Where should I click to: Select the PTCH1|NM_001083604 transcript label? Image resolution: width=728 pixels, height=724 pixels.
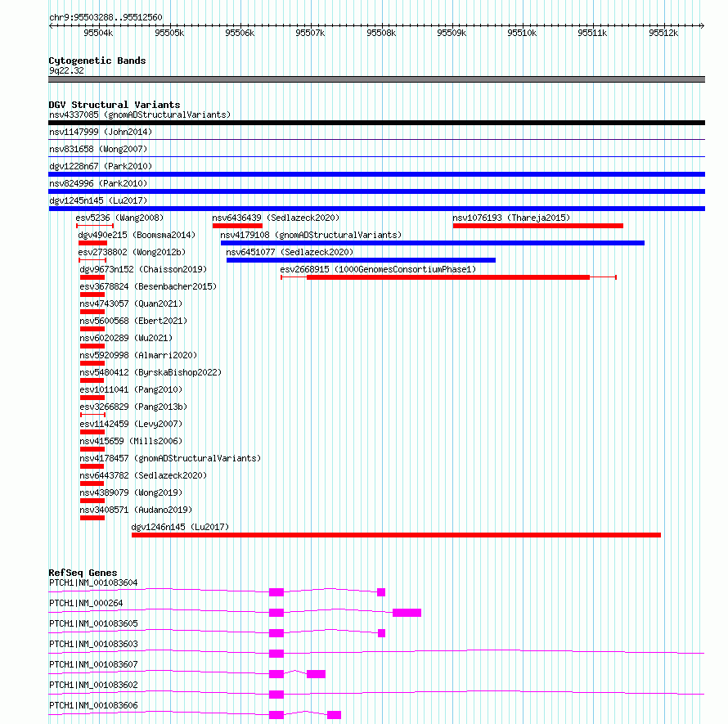(93, 582)
